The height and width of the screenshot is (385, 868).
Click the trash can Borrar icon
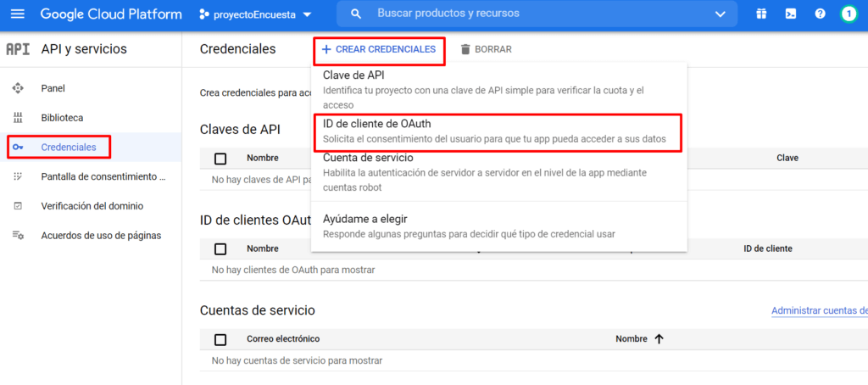(465, 49)
